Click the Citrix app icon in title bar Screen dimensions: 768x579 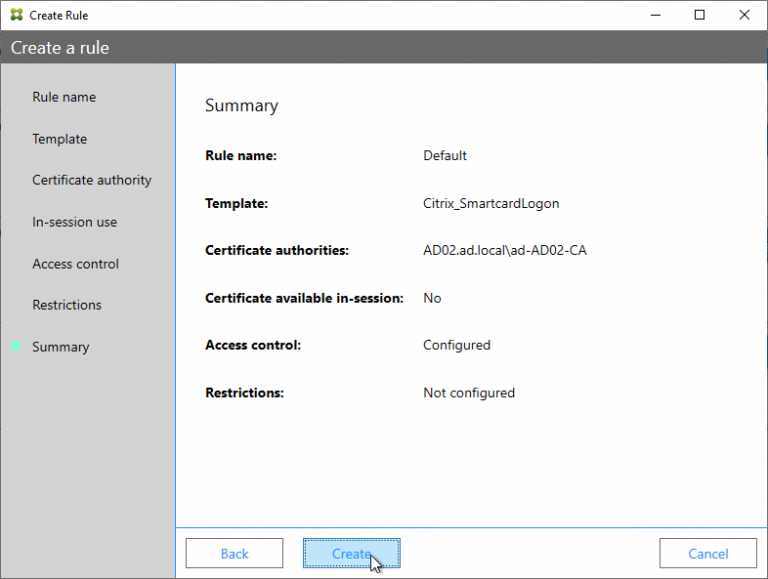coord(16,15)
